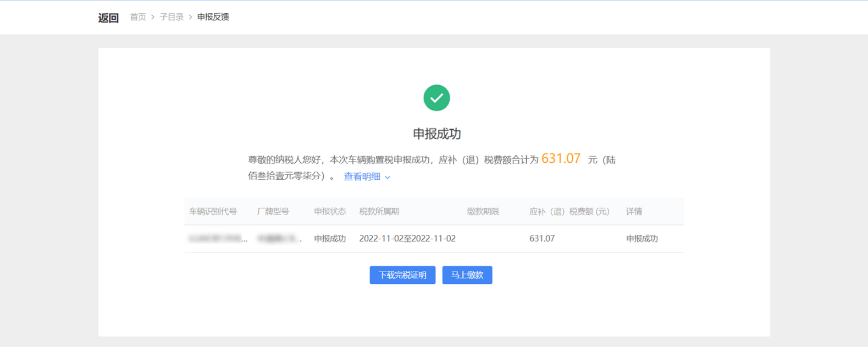
Task: Click the orange 631.07 total amount
Action: [x=561, y=159]
